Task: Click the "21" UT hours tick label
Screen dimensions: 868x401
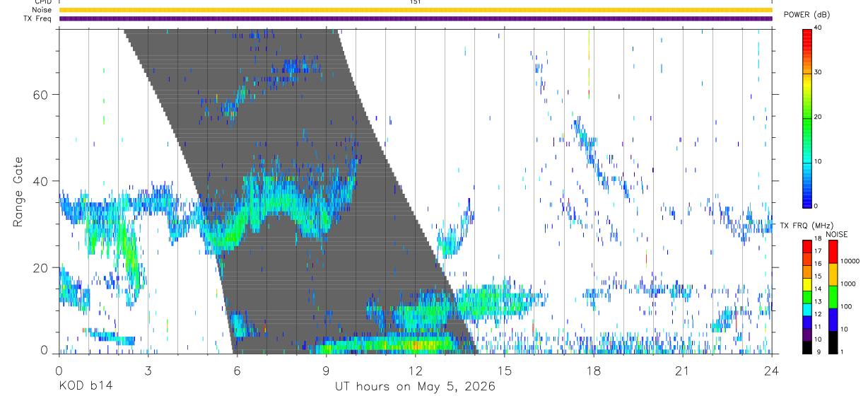Action: point(683,370)
